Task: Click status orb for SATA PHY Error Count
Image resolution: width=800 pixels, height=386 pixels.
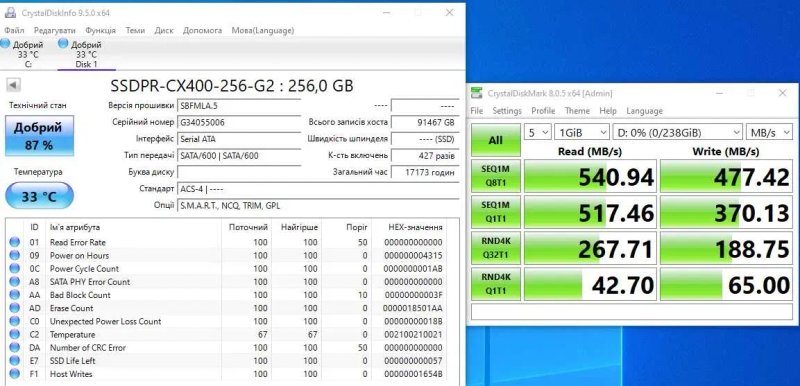Action: (x=15, y=281)
